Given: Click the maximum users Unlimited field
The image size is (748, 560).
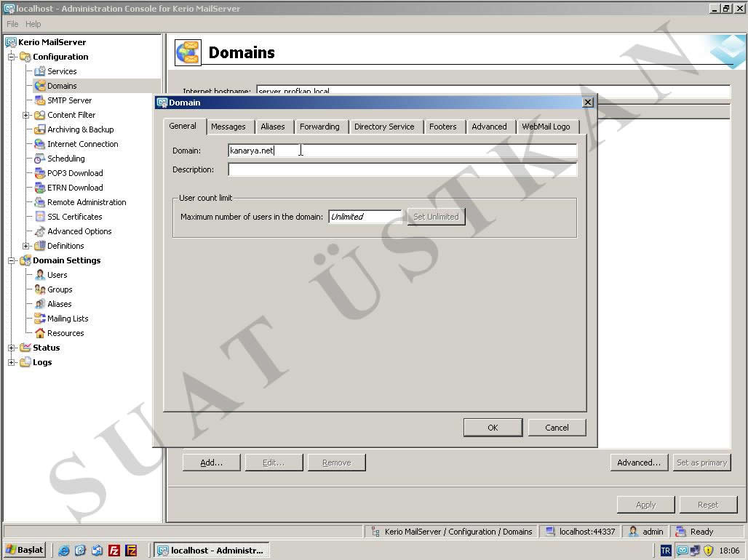Looking at the screenshot, I should (365, 217).
